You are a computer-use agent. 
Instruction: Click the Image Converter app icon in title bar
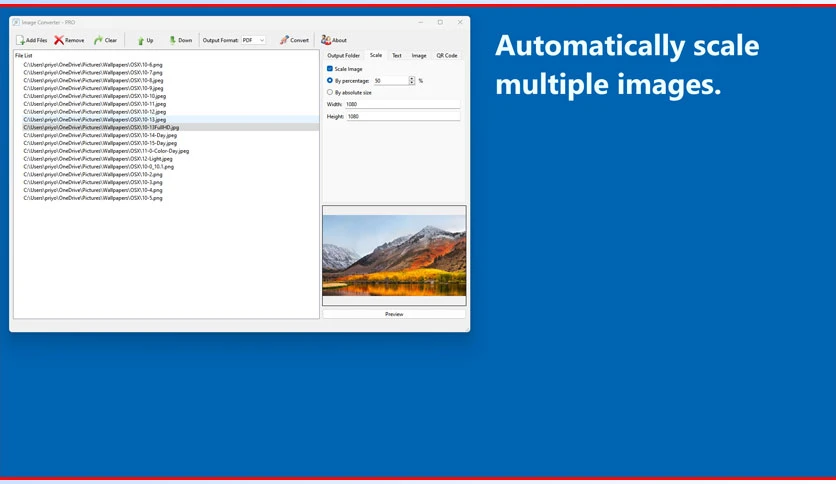pos(16,22)
